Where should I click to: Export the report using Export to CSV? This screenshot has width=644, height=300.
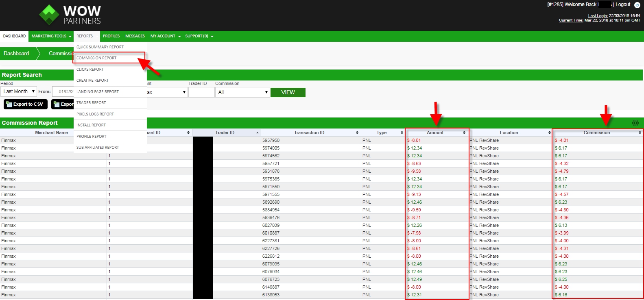click(x=26, y=104)
